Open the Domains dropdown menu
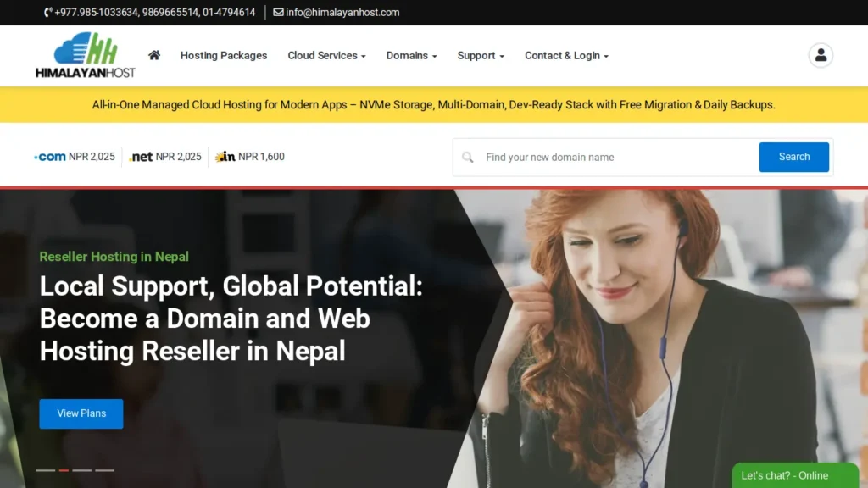Viewport: 868px width, 488px height. (x=410, y=56)
